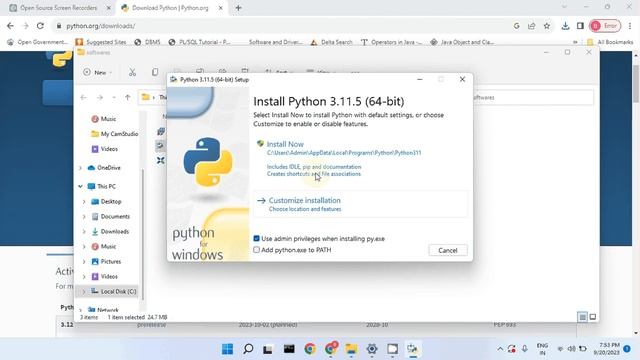Open All Bookmarks folder

[610, 42]
